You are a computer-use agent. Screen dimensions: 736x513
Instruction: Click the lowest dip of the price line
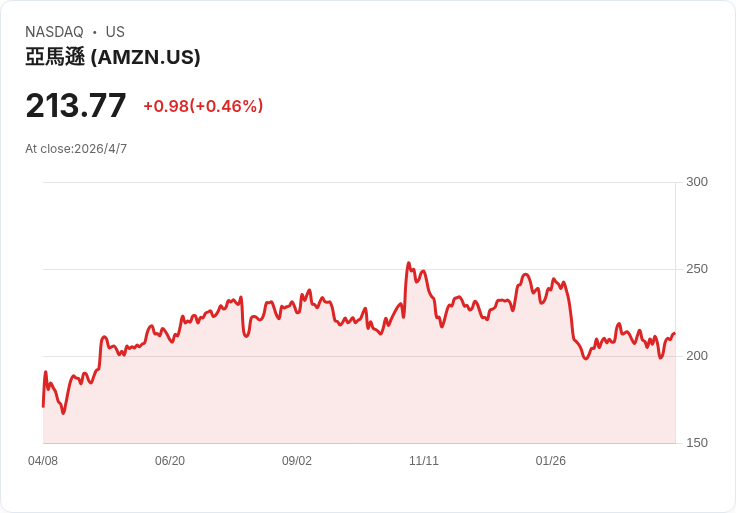[63, 413]
